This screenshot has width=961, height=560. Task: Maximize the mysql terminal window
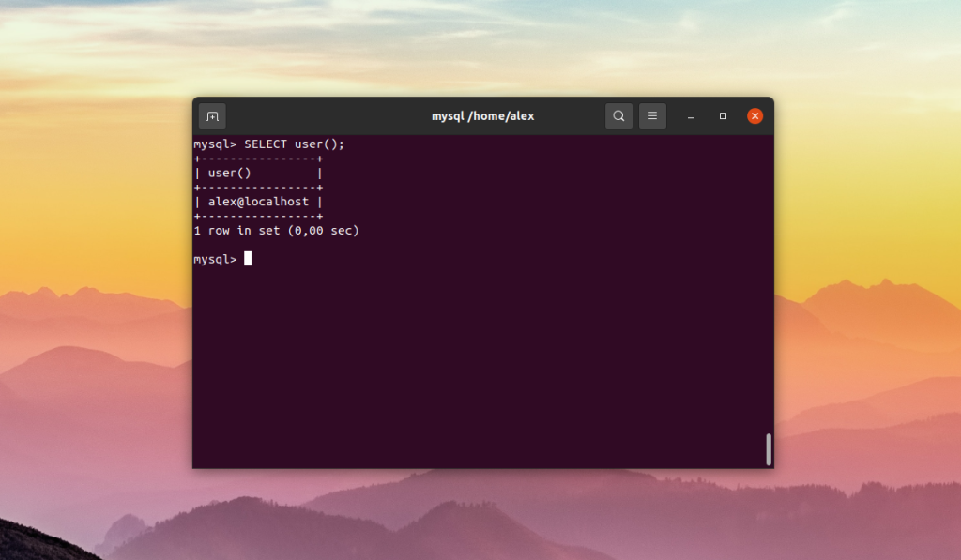tap(723, 115)
